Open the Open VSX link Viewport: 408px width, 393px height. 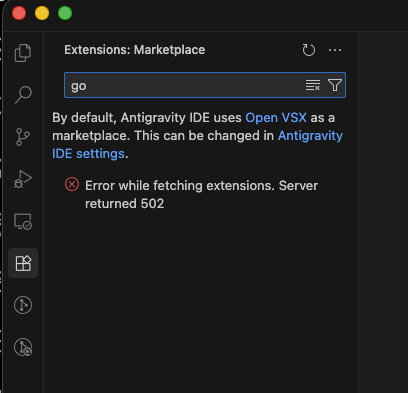(x=276, y=118)
